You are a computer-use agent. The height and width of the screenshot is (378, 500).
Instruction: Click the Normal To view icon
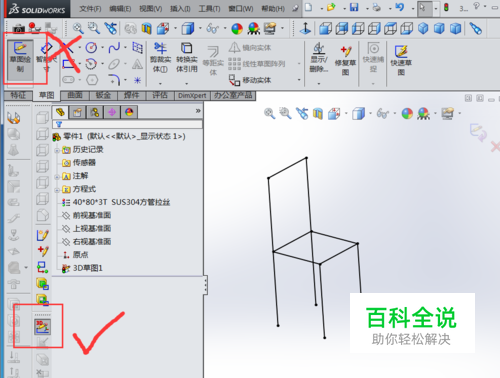point(305,29)
